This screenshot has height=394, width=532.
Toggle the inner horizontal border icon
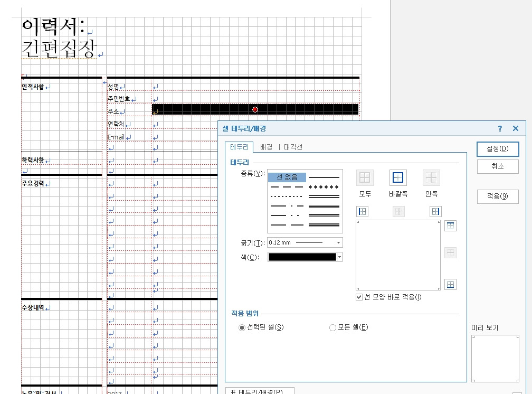tap(450, 252)
